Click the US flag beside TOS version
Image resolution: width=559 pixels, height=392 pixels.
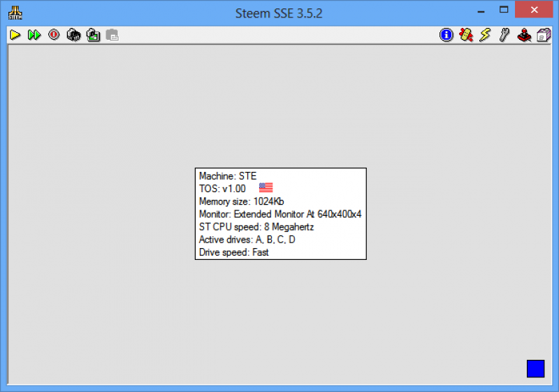click(x=266, y=187)
